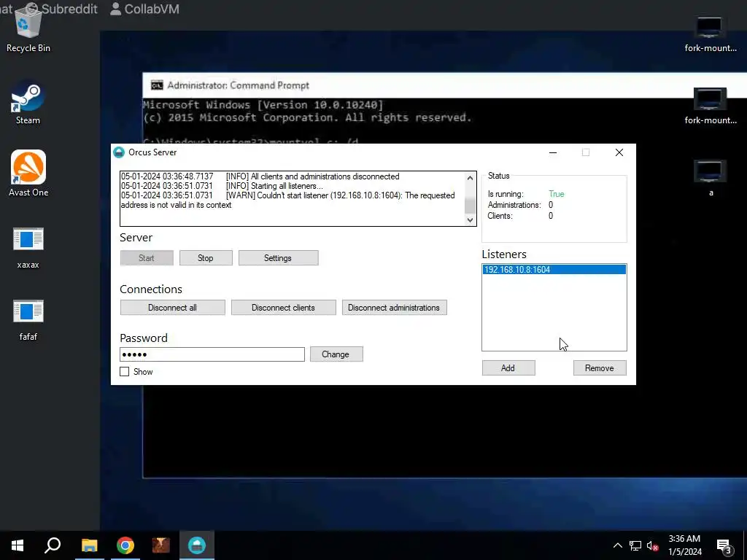
Task: Remove the selected listener
Action: [x=600, y=367]
